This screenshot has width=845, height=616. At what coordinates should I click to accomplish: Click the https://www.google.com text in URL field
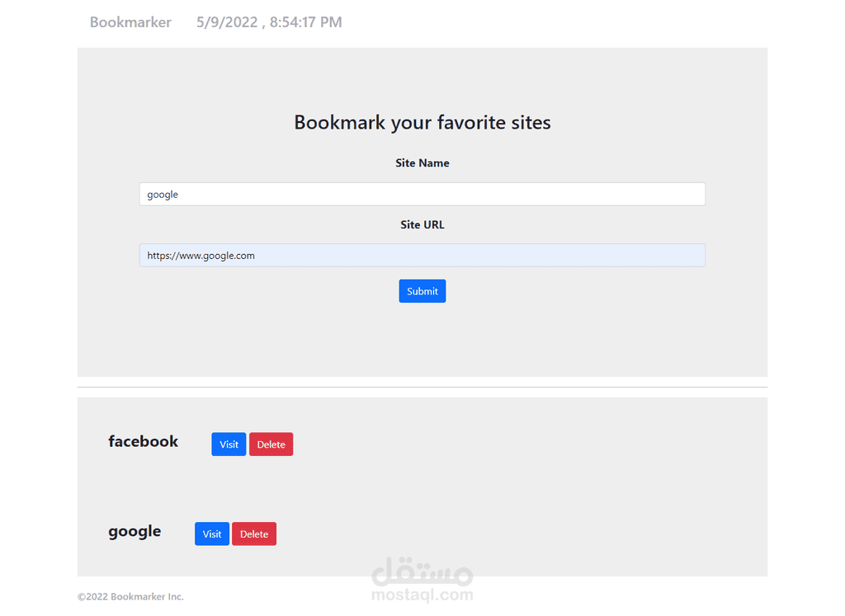click(201, 256)
